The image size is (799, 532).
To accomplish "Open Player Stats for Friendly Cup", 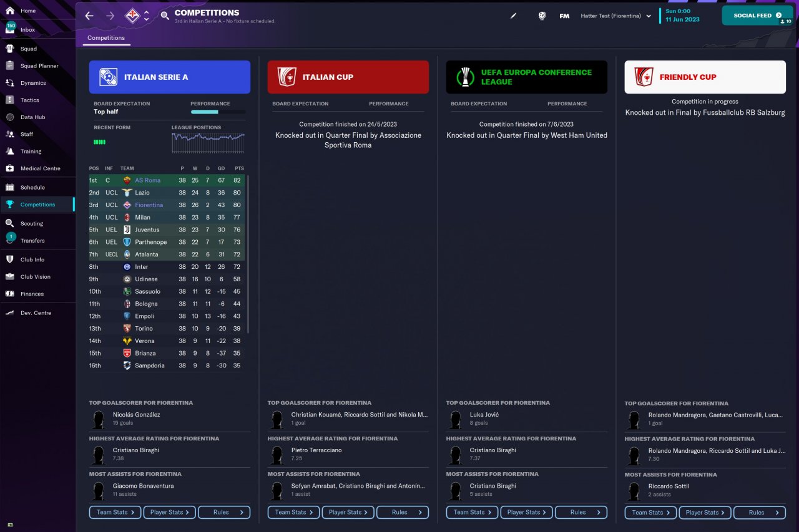I will tap(705, 512).
